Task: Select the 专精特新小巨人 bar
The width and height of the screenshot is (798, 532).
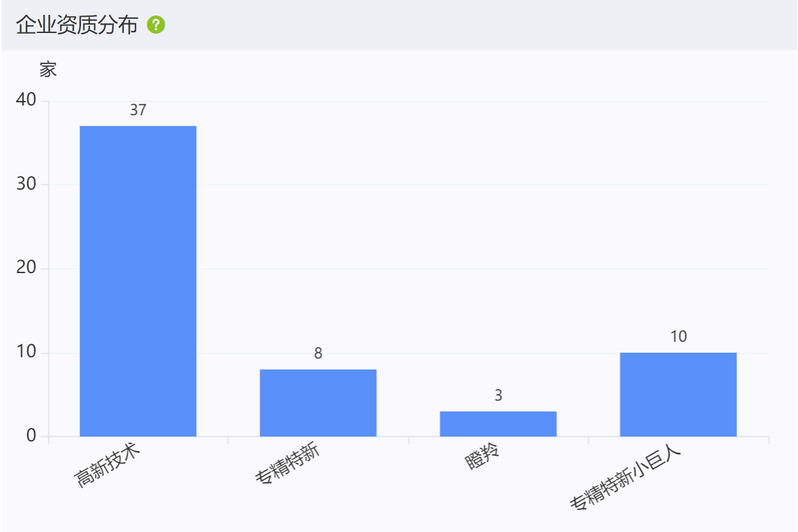Action: pos(678,394)
